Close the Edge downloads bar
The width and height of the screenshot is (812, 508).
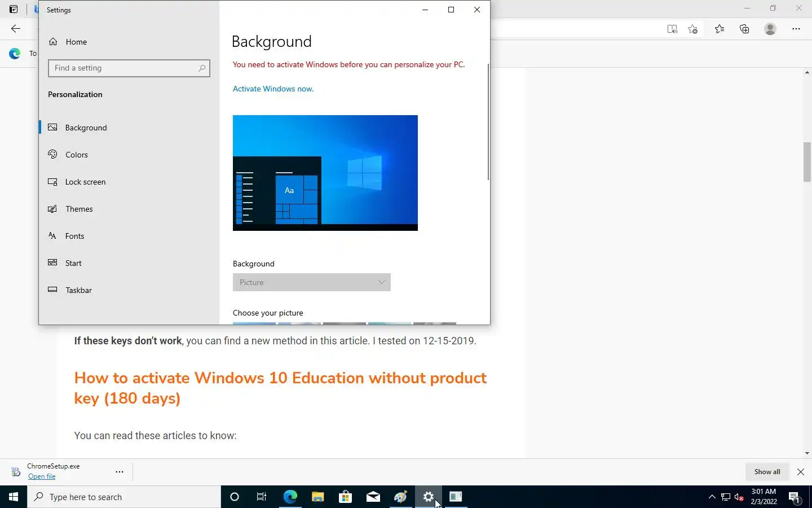pyautogui.click(x=801, y=472)
